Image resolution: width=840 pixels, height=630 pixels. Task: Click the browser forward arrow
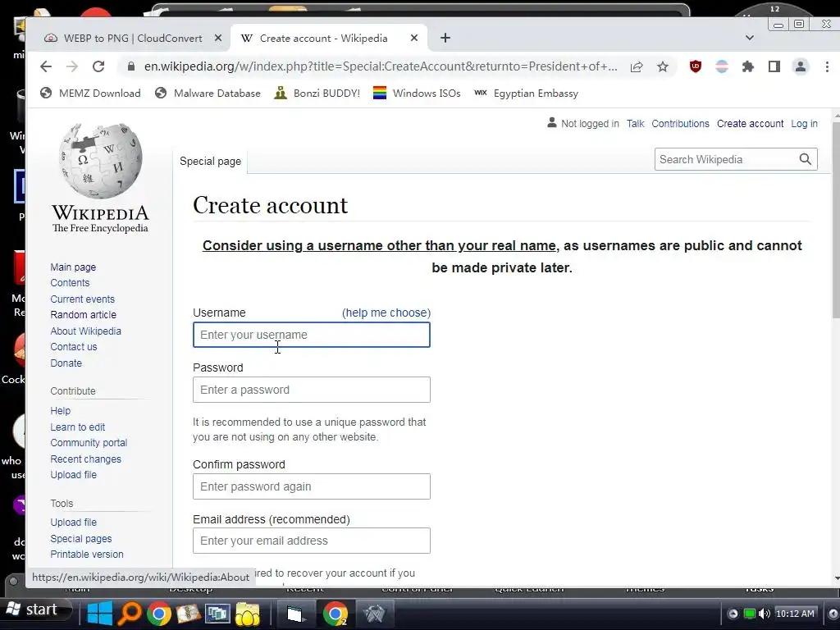(72, 66)
